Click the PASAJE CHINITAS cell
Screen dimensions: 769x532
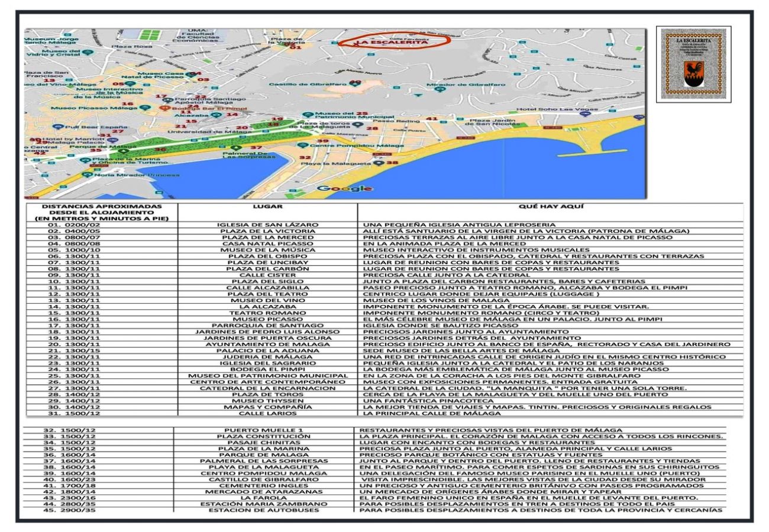264,443
